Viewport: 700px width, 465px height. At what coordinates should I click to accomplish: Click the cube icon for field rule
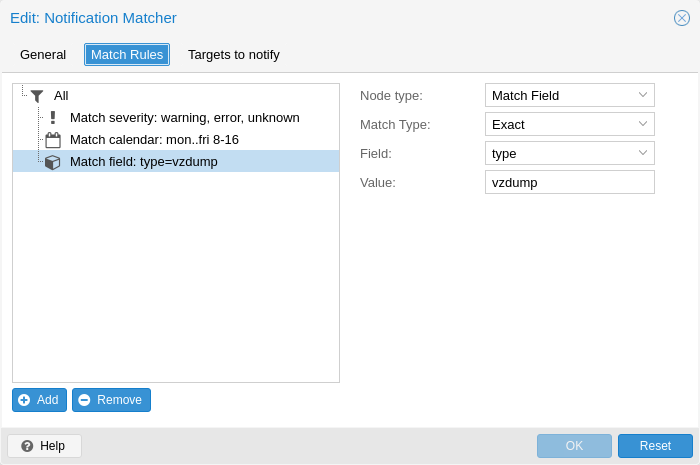tap(53, 162)
